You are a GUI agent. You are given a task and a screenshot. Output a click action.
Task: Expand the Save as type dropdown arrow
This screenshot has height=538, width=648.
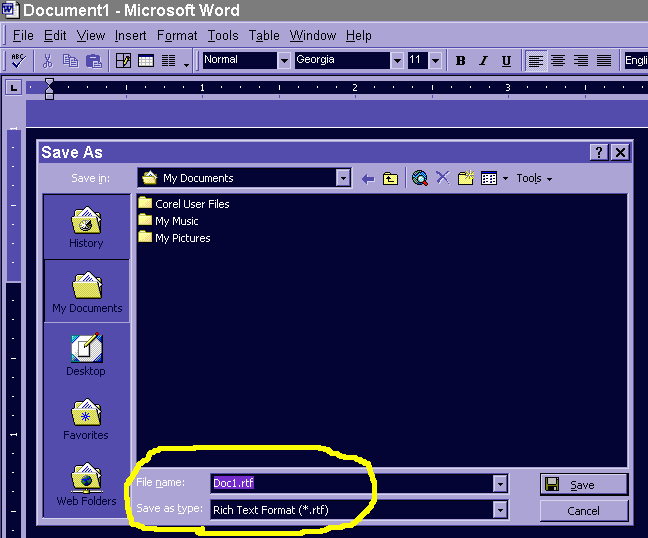pyautogui.click(x=500, y=510)
